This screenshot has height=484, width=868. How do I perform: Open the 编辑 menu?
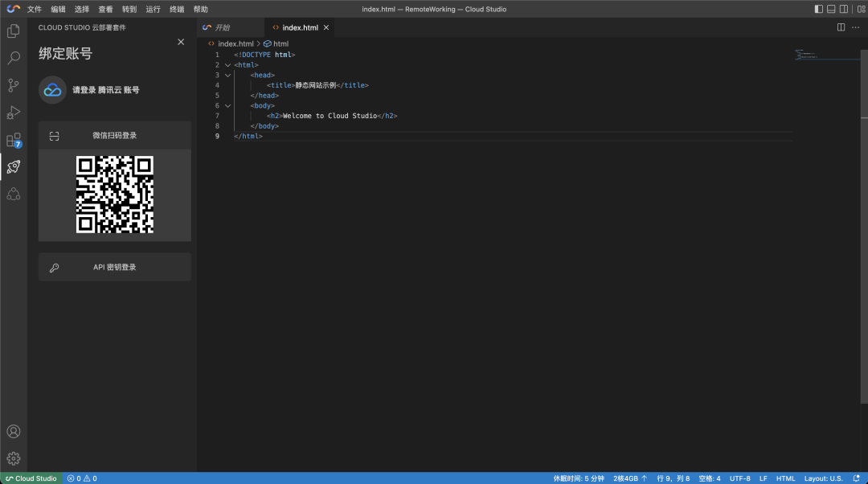(58, 10)
